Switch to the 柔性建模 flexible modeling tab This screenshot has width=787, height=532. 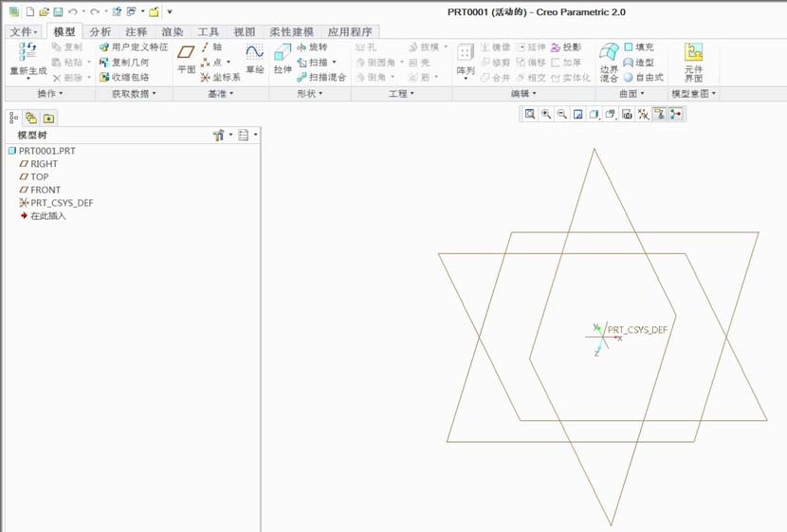point(292,31)
